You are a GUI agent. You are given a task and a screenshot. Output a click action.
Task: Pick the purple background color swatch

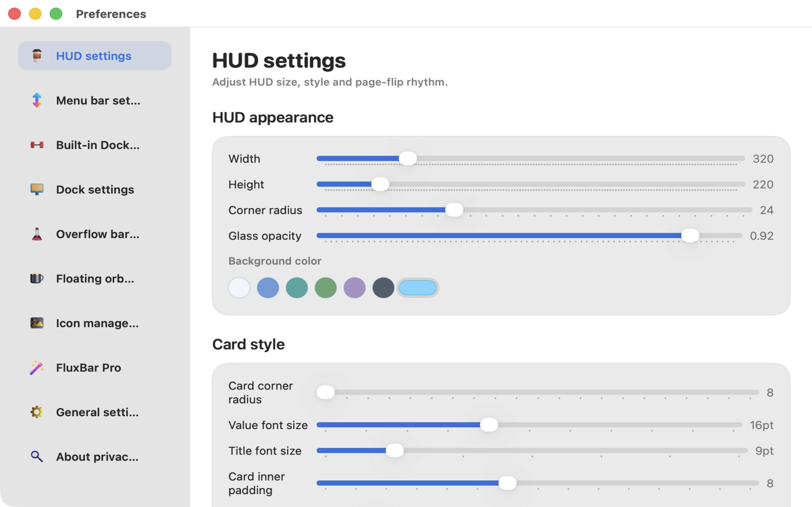(354, 288)
